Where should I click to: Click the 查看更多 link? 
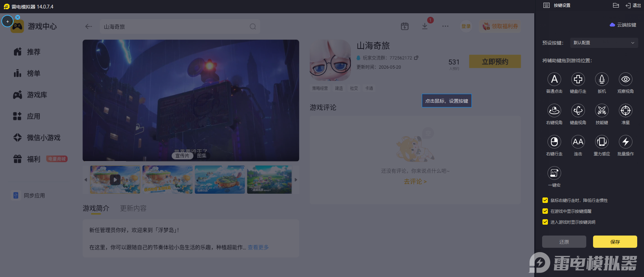(258, 247)
